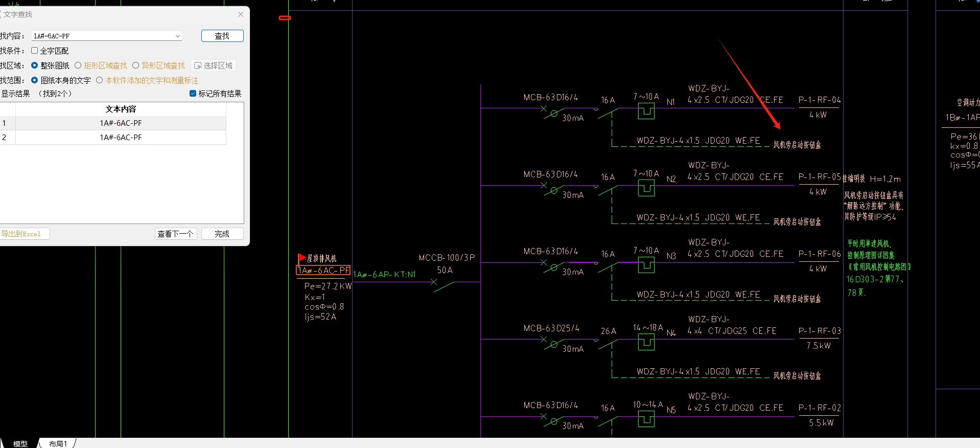Click the P-1-RF-06 circuit label

click(820, 254)
